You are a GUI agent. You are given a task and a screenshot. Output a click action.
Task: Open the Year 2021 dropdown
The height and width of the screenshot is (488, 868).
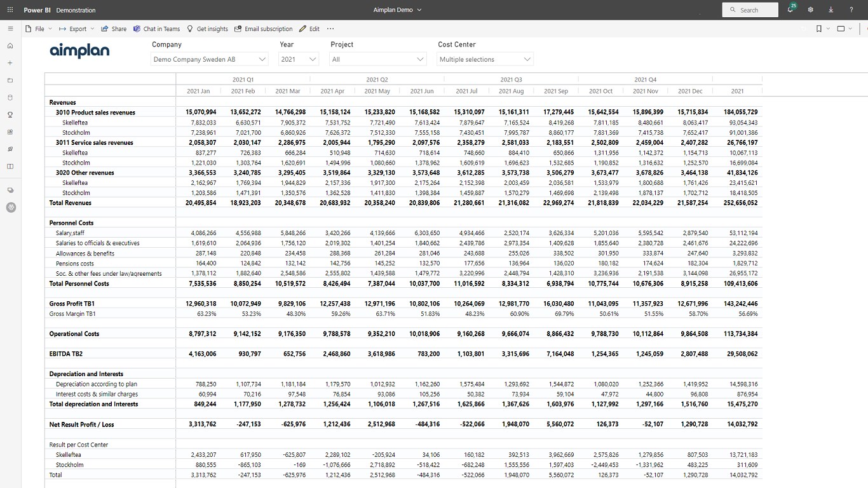coord(299,59)
